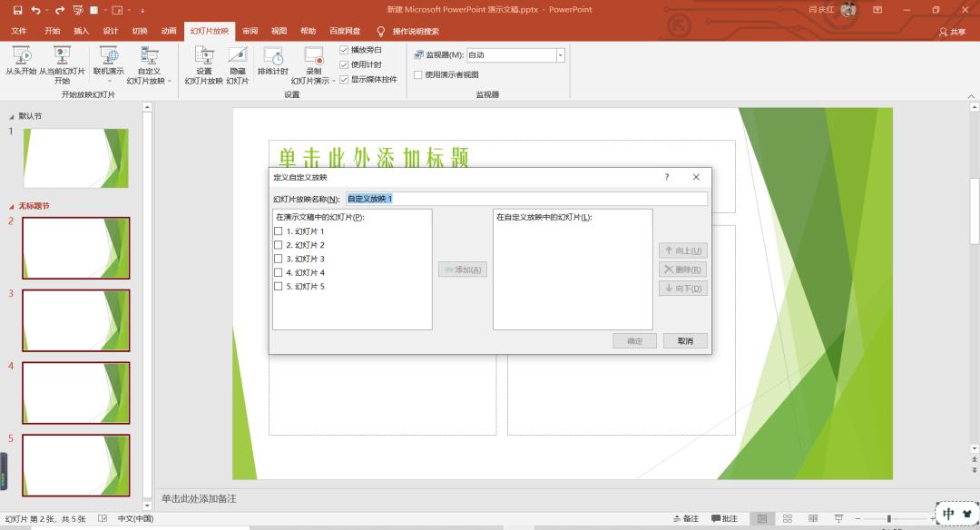Click the 幻灯片放映名称 name input field
The image size is (980, 530).
click(x=526, y=199)
